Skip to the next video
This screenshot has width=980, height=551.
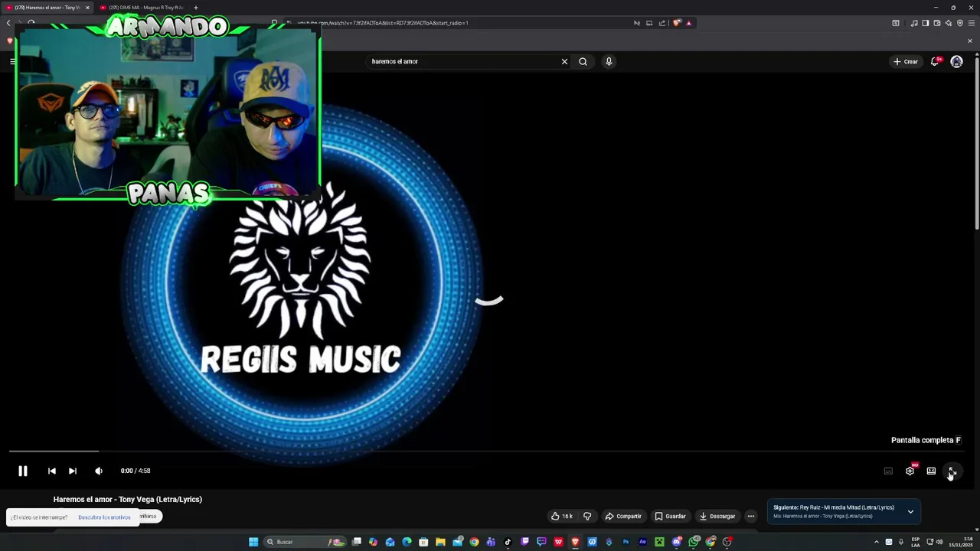(72, 471)
